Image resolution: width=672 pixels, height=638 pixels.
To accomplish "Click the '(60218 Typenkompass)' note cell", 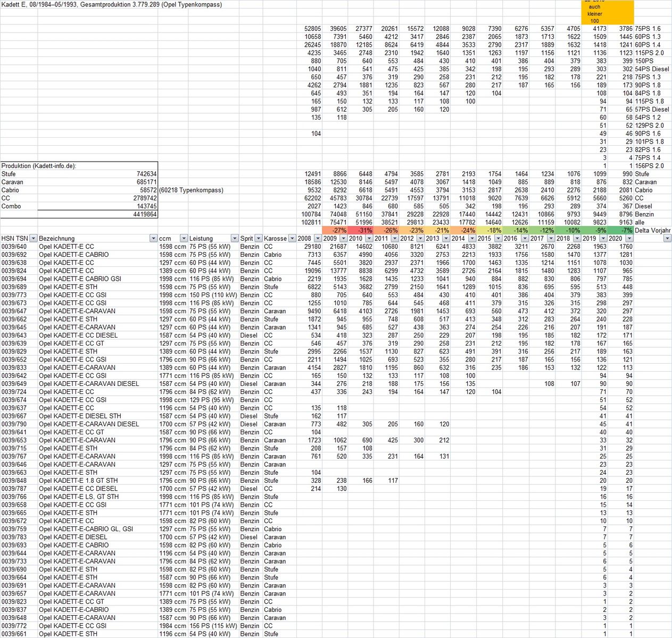I will coord(191,190).
